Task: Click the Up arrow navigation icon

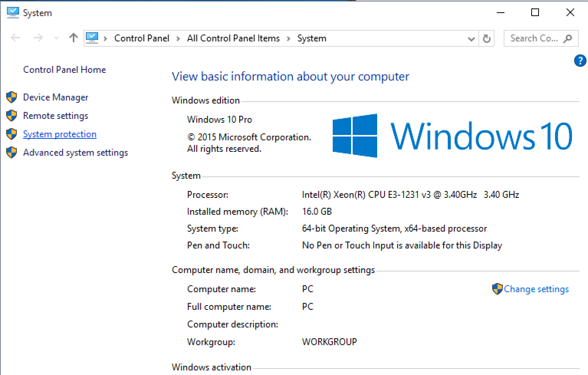Action: click(x=73, y=38)
